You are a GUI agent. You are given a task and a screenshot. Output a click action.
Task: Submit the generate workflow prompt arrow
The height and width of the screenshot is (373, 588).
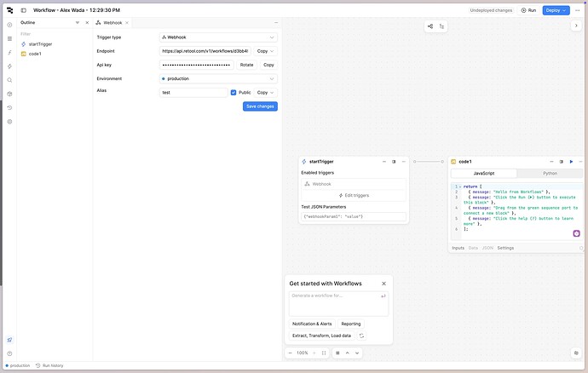click(x=383, y=296)
